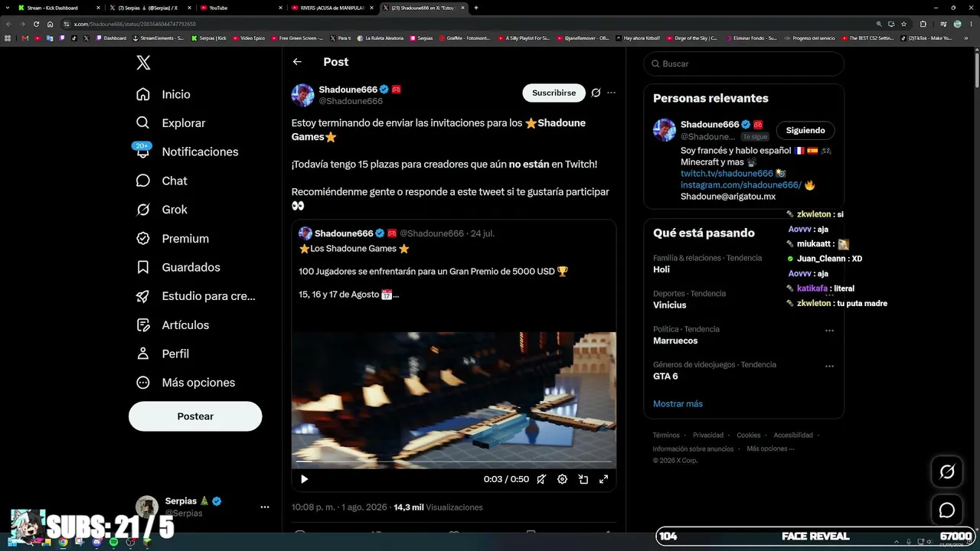Open options for the GTA 6 trend
This screenshot has height=551, width=980.
click(829, 367)
